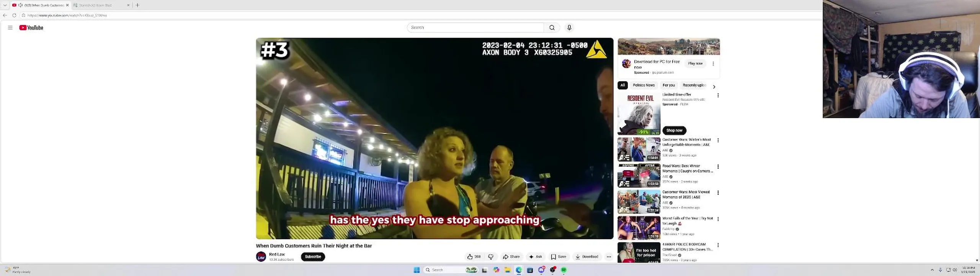Viewport: 980px width, 276px height.
Task: Open the Red Law channel name link
Action: point(277,255)
